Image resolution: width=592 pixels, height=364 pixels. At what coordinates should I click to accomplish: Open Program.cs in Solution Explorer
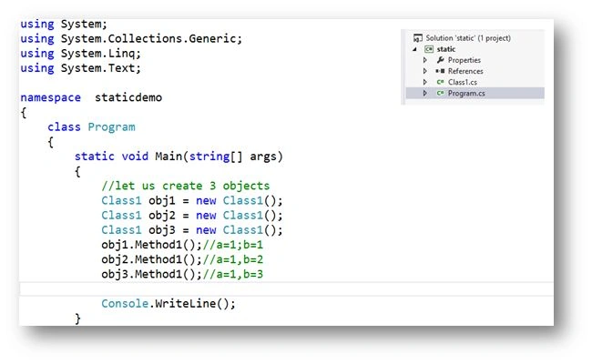click(466, 93)
